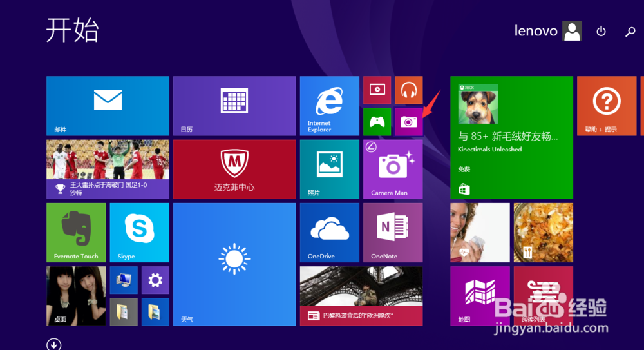Open the small Video tile
This screenshot has width=644, height=350.
point(377,90)
